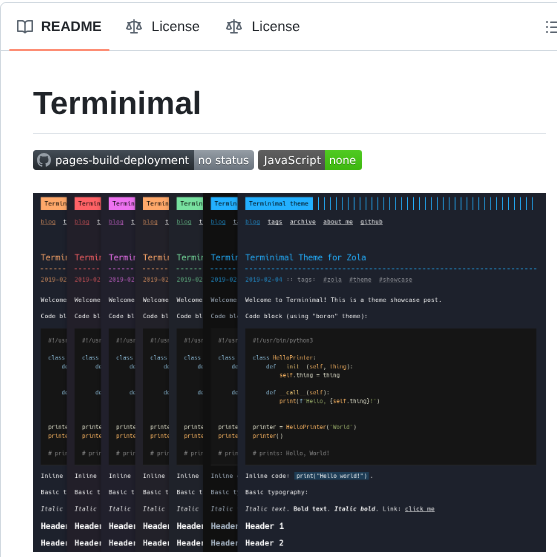557x557 pixels.
Task: Open the Terminimal theme screenshot image
Action: (289, 372)
